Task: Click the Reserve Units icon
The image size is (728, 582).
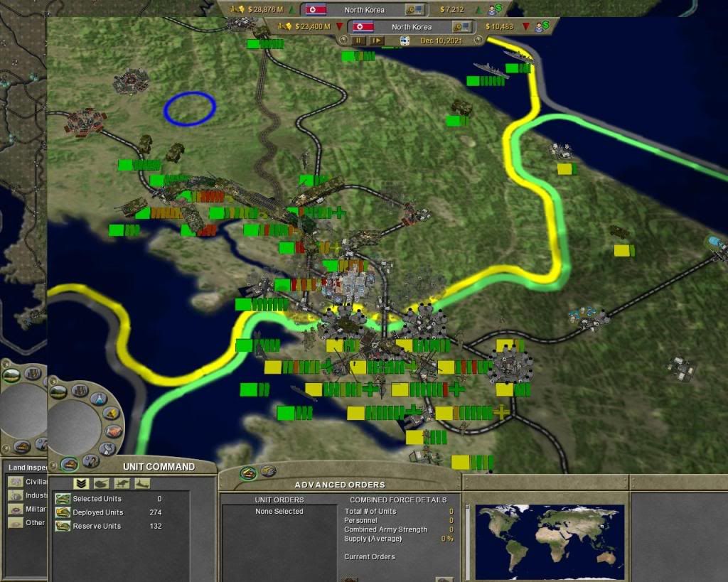Action: pyautogui.click(x=63, y=526)
